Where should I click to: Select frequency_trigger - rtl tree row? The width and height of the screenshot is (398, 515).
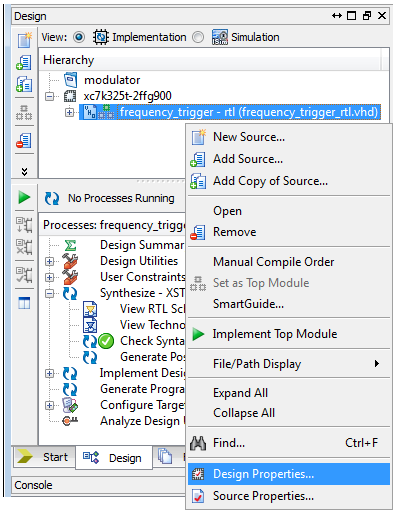(230, 112)
